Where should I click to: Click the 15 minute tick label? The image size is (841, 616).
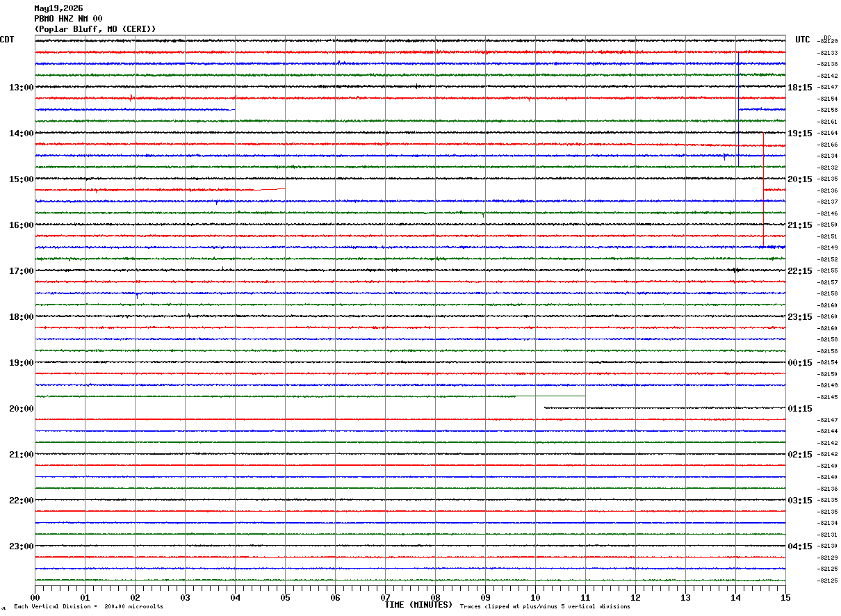[x=785, y=598]
